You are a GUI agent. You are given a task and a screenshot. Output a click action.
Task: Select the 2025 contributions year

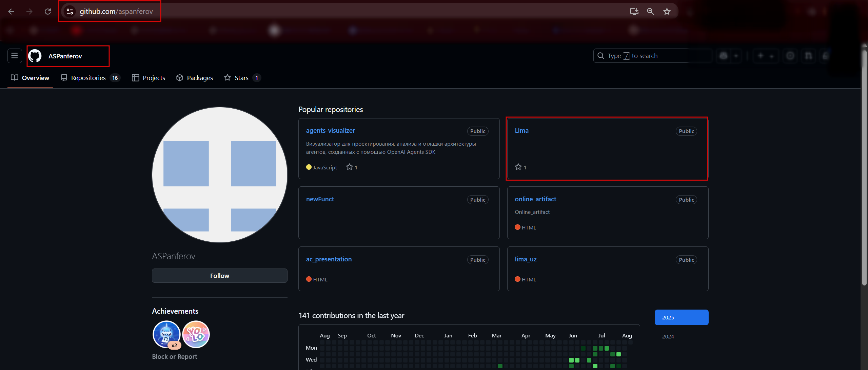coord(682,317)
